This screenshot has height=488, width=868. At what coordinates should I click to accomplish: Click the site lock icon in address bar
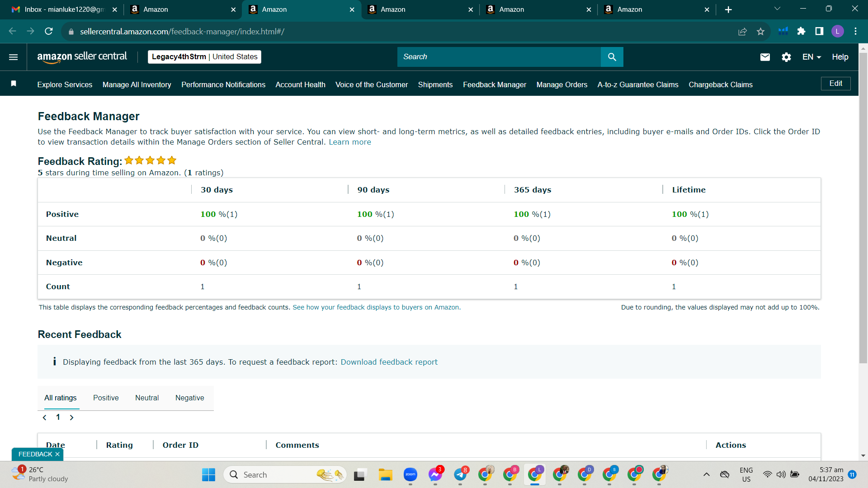pos(71,32)
